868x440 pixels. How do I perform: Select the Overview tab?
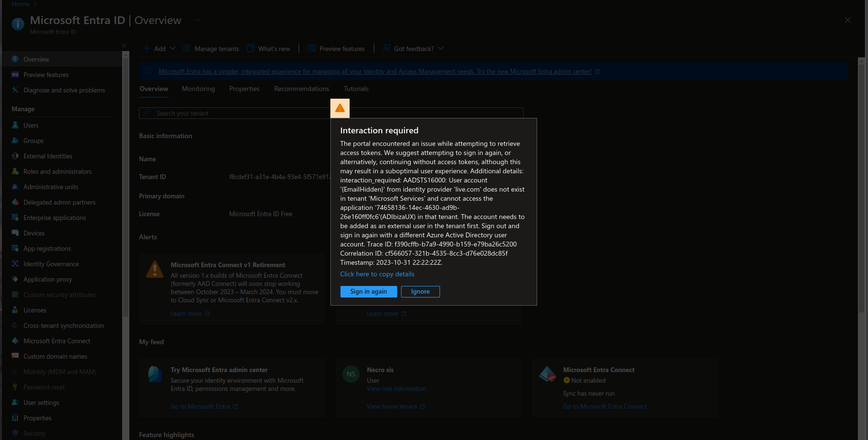[x=154, y=89]
